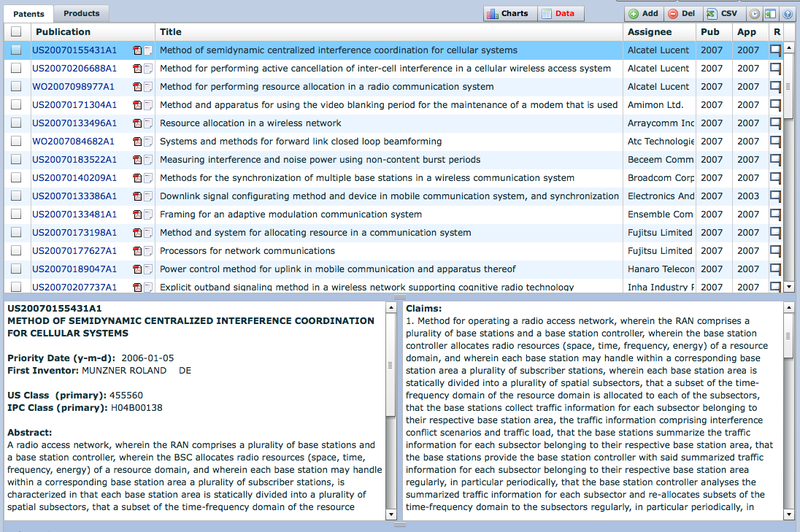This screenshot has height=532, width=800.
Task: Sort by the Pub year column header
Action: click(710, 32)
